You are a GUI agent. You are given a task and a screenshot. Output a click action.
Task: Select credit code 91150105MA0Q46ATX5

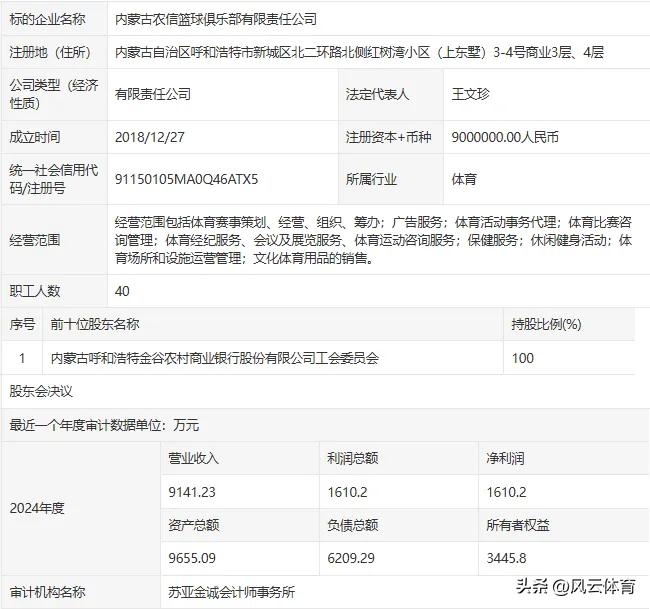[x=187, y=179]
